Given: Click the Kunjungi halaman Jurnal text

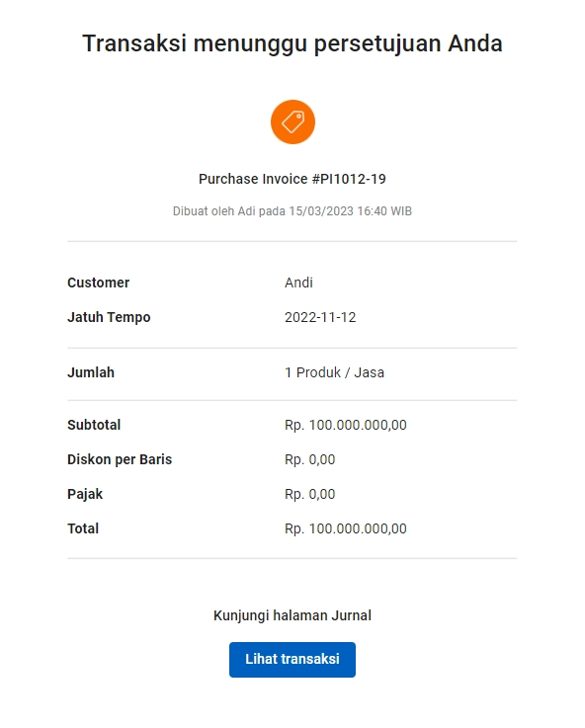Looking at the screenshot, I should click(x=292, y=615).
